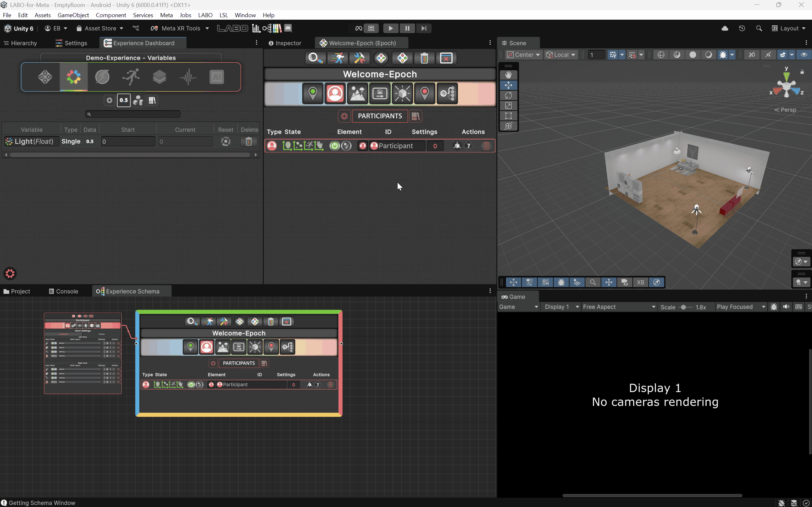
Task: Add a new variable with plus icon
Action: coord(109,100)
